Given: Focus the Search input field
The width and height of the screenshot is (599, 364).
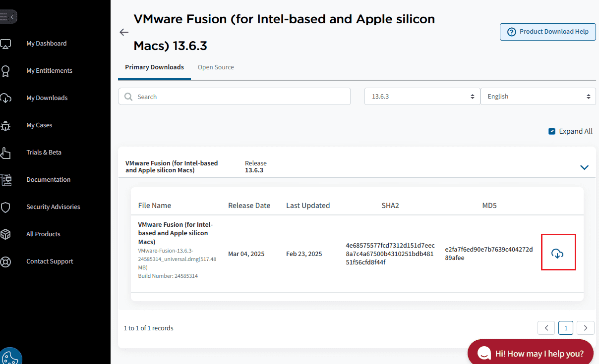Looking at the screenshot, I should pos(234,97).
